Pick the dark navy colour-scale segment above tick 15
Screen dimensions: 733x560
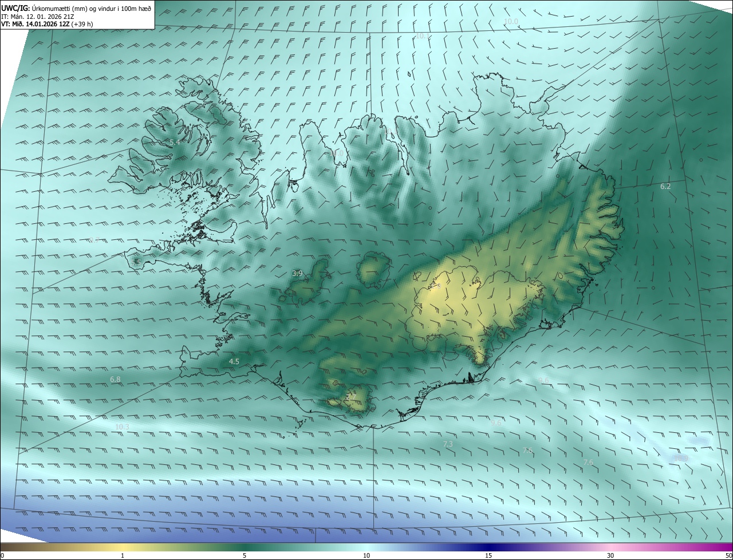coord(488,547)
